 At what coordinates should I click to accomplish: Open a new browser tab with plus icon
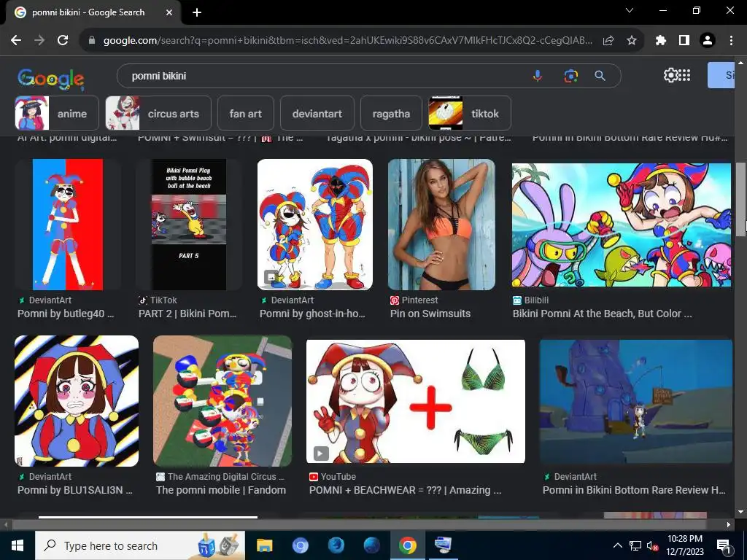(197, 12)
